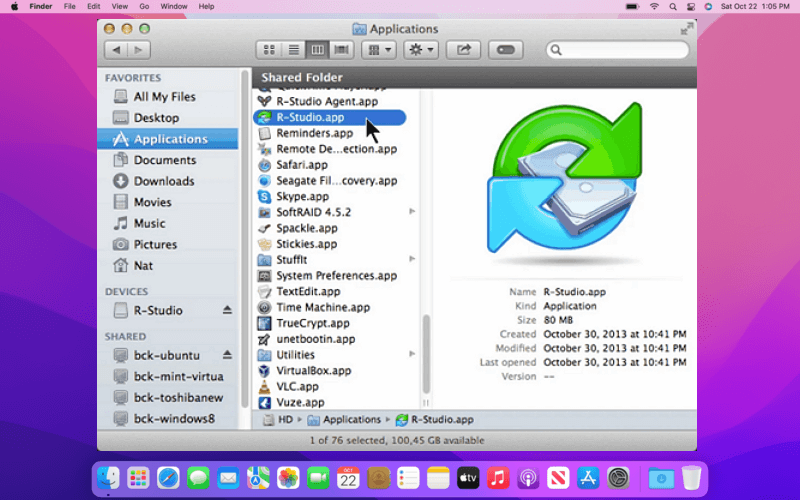Screen dimensions: 800x500
Task: Open Spotlight search in menu bar
Action: 673,7
